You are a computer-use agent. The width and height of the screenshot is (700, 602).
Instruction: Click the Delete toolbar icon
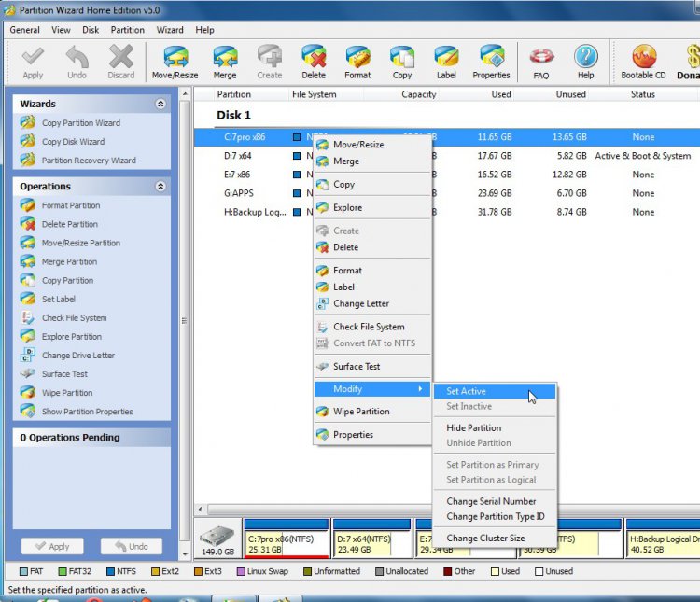(x=314, y=63)
